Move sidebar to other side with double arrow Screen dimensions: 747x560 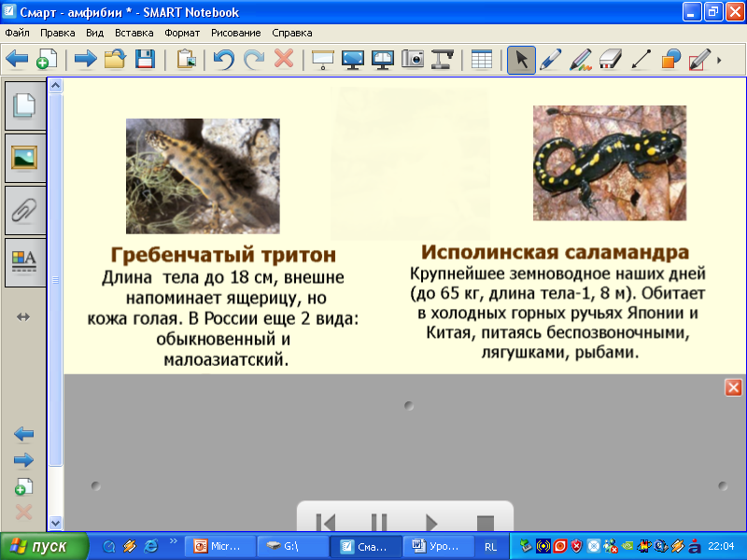pos(23,316)
